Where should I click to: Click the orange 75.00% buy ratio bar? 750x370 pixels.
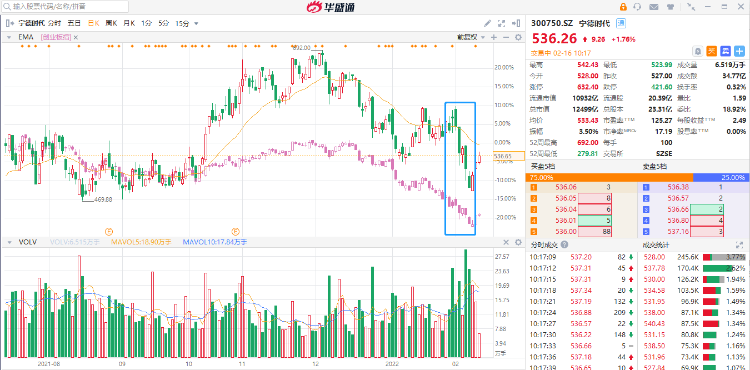609,177
